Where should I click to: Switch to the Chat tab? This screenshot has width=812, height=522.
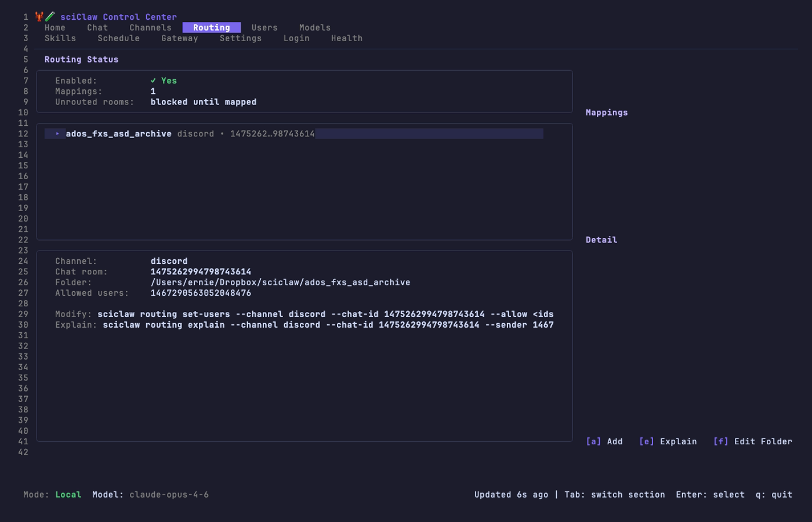click(x=97, y=27)
